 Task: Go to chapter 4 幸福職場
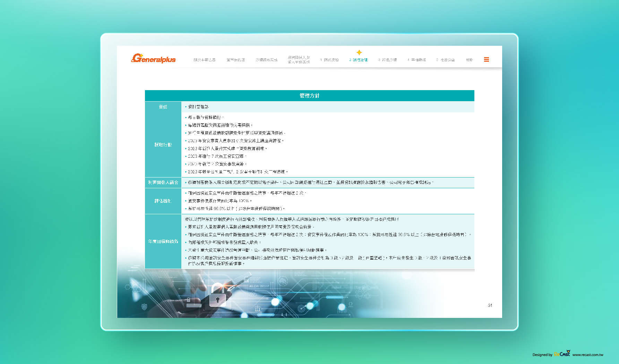click(x=416, y=60)
